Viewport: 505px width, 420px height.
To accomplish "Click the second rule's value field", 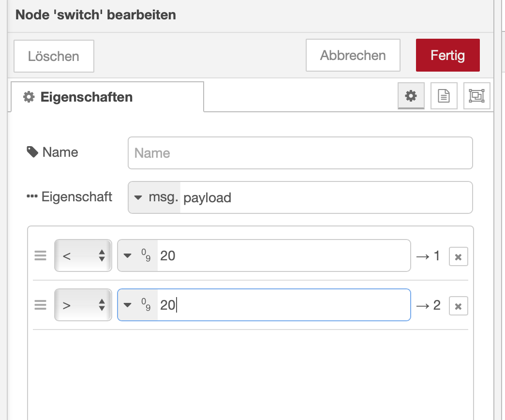I will [x=283, y=305].
